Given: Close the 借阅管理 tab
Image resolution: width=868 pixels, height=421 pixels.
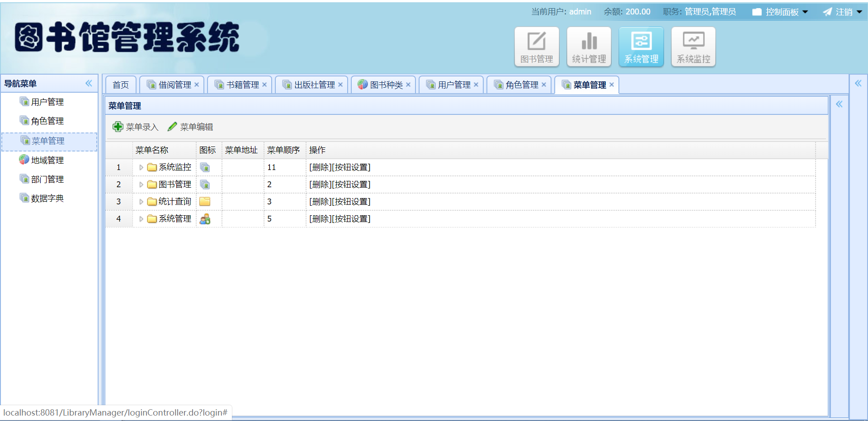Looking at the screenshot, I should (x=197, y=85).
